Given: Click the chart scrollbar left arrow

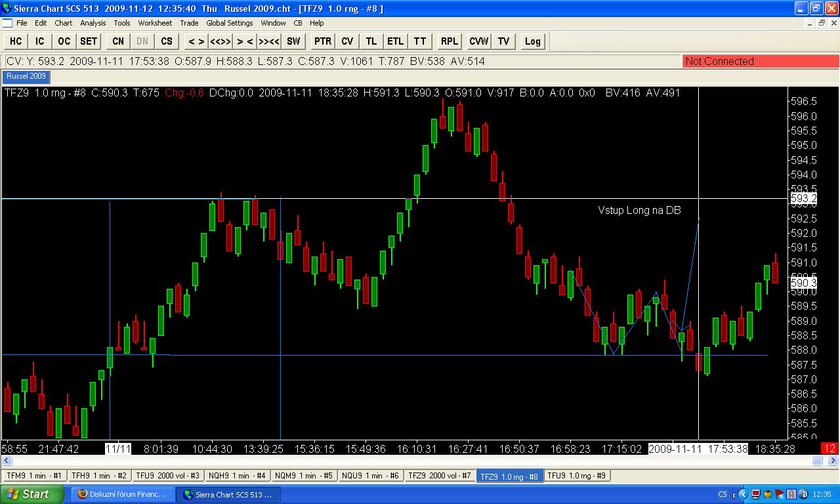Looking at the screenshot, I should [x=7, y=461].
